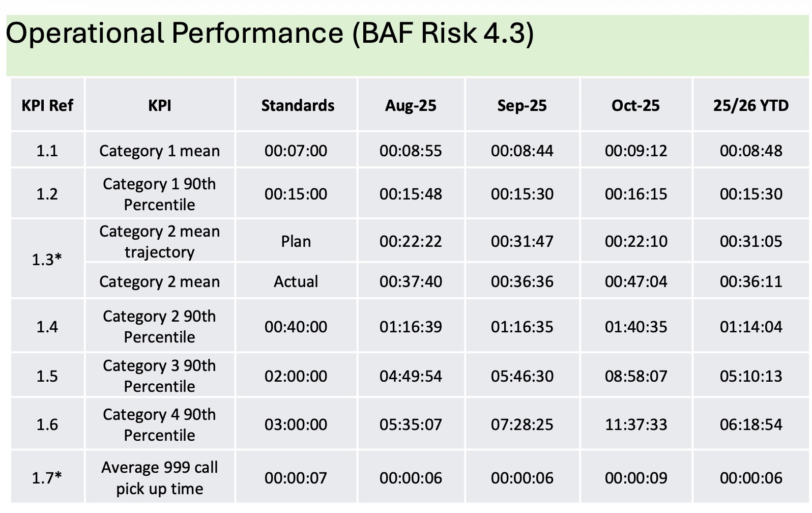The height and width of the screenshot is (513, 812).
Task: Select the Category 2 mean trajectory cell
Action: [x=159, y=242]
